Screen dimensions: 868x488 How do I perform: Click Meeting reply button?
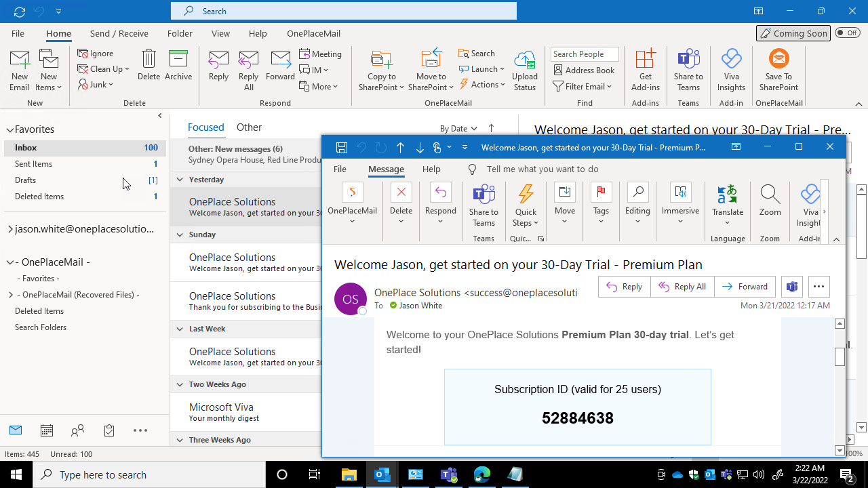click(321, 54)
